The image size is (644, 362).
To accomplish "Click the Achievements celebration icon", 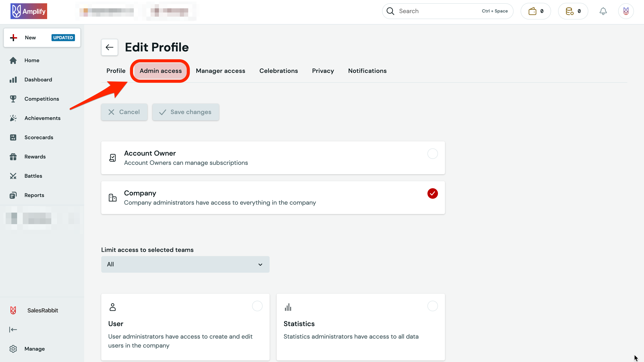I will pos(13,118).
